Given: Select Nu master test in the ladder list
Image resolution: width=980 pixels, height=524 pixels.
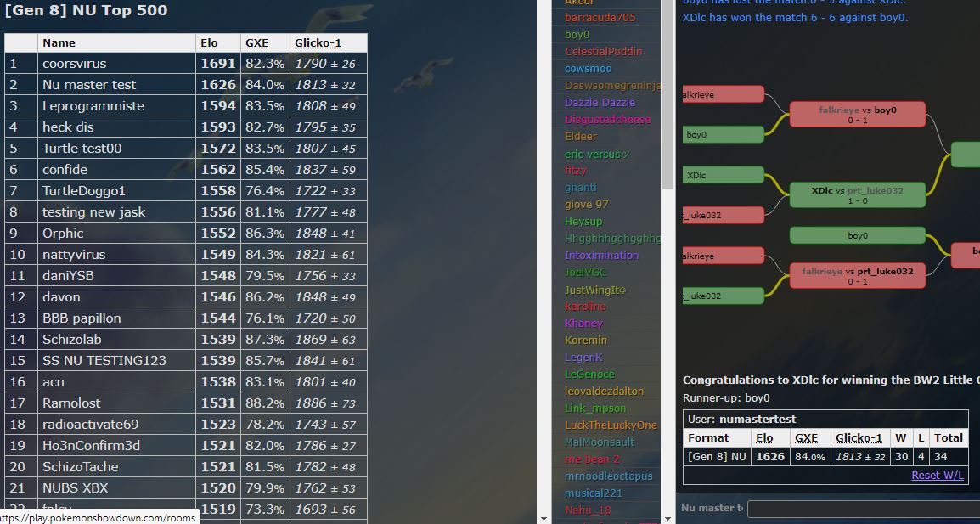Looking at the screenshot, I should (89, 84).
